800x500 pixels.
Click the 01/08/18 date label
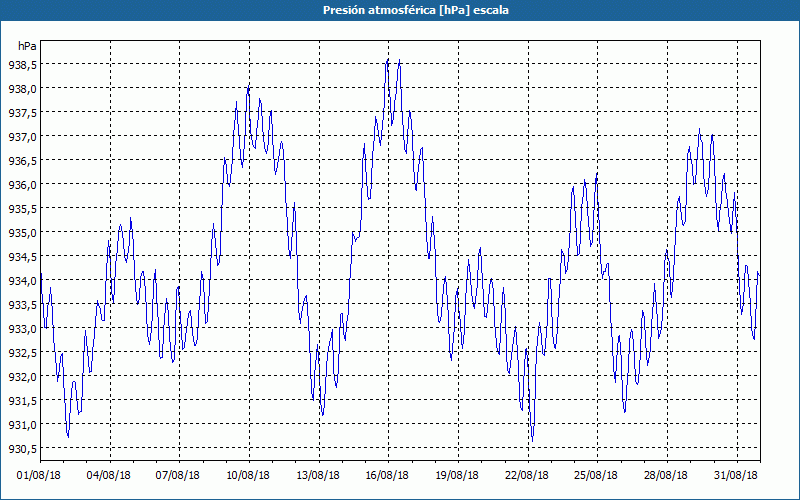coord(39,475)
